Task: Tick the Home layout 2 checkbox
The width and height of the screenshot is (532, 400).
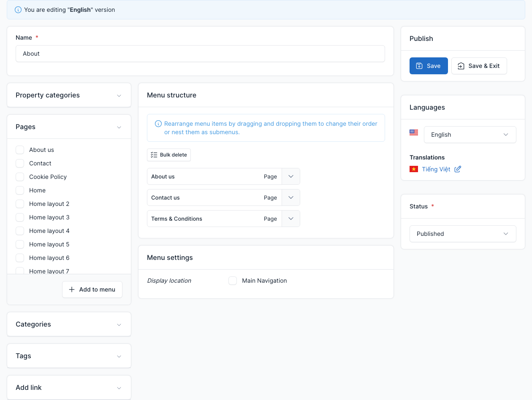Action: pyautogui.click(x=20, y=204)
